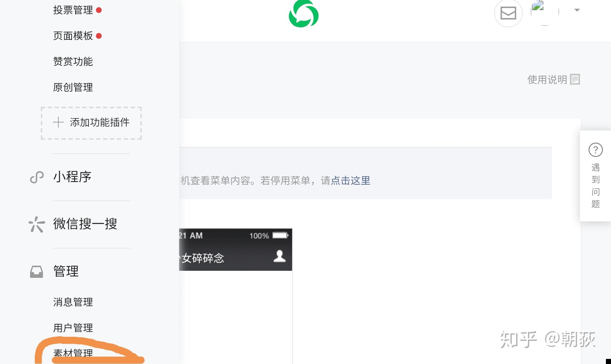Open 微信搜一搜 section
The height and width of the screenshot is (364, 611).
(x=85, y=224)
